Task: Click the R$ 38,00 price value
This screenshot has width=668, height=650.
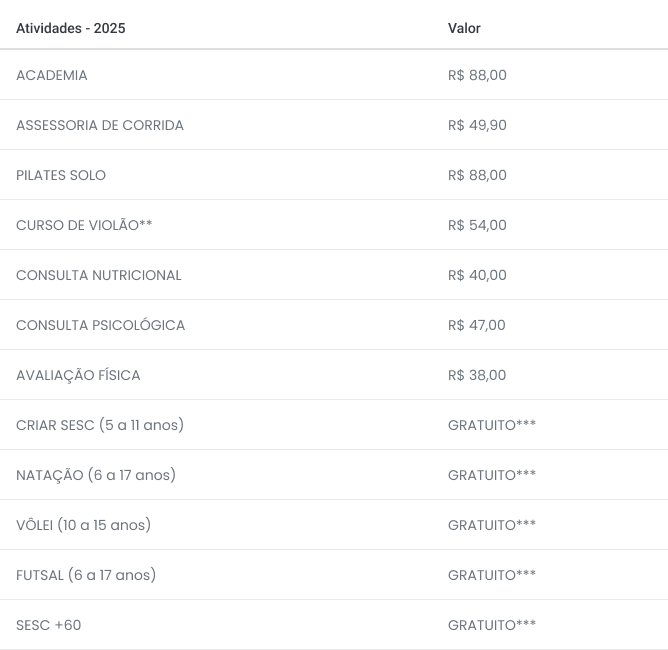Action: pos(477,375)
